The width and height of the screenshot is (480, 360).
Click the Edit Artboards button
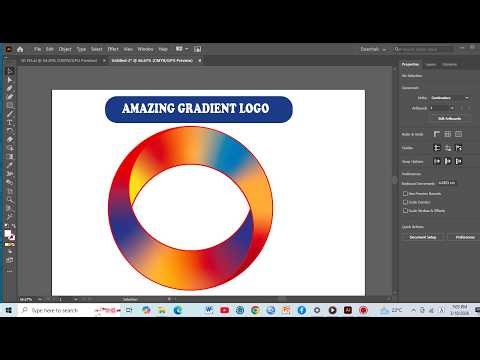tap(450, 118)
